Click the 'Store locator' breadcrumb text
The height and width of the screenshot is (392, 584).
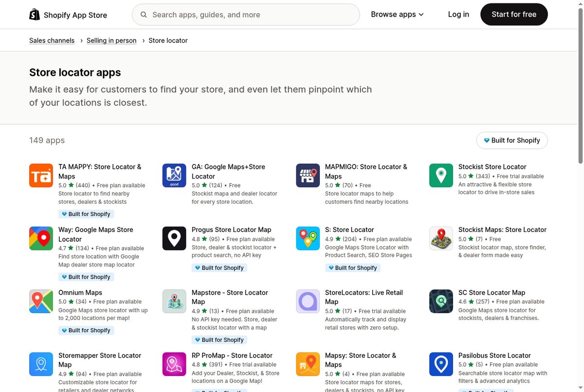[x=168, y=40]
